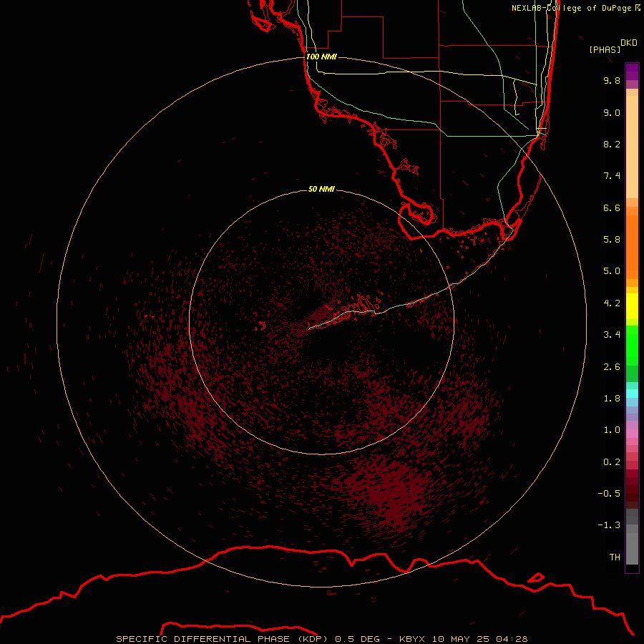
Task: Select the 9.0 value on the scale
Action: [x=612, y=112]
